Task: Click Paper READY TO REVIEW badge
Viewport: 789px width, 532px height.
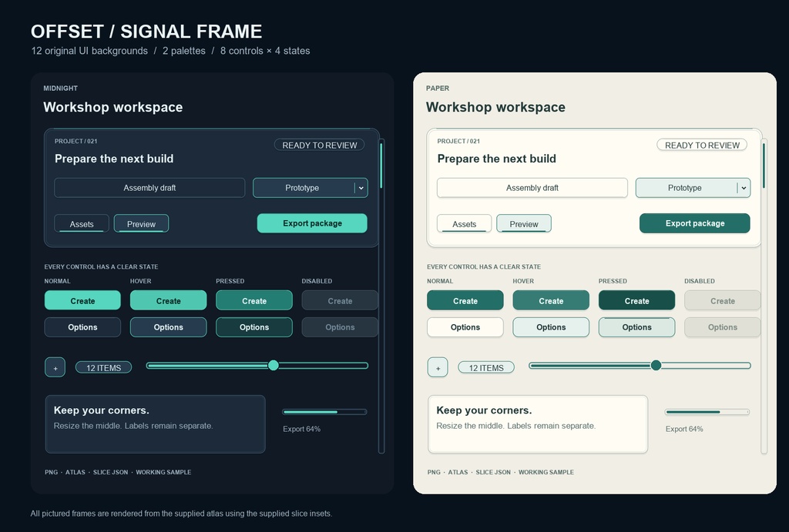Action: coord(702,145)
